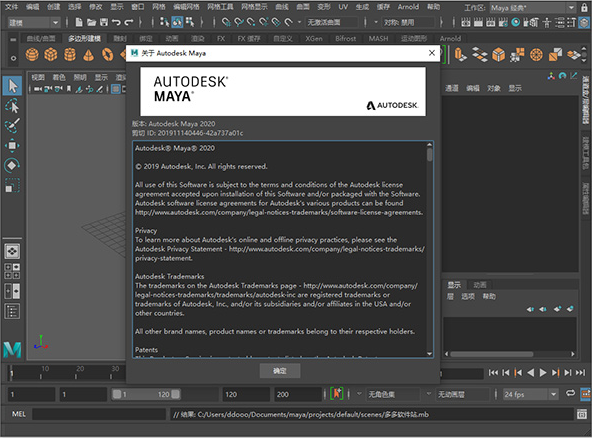The height and width of the screenshot is (438, 592).
Task: Select the arrow Select tool
Action: [x=12, y=86]
